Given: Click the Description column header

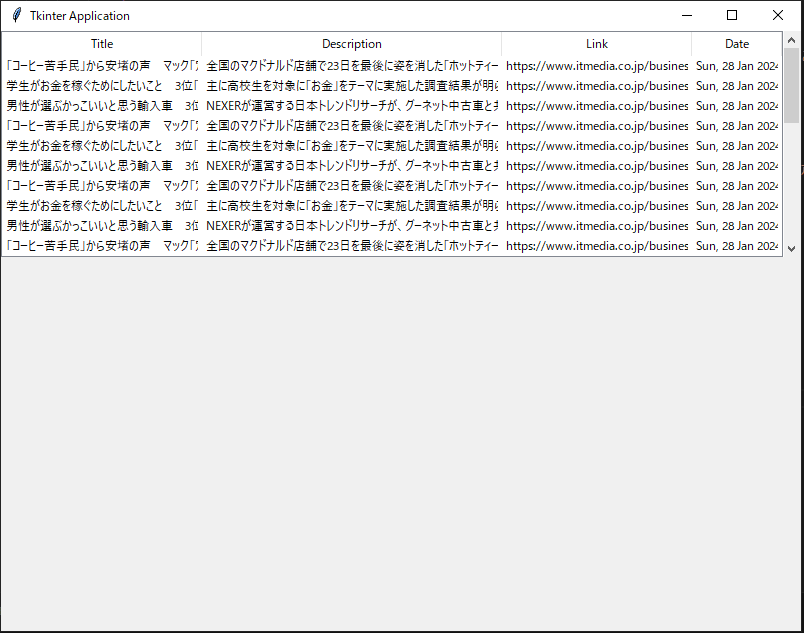Looking at the screenshot, I should 352,44.
